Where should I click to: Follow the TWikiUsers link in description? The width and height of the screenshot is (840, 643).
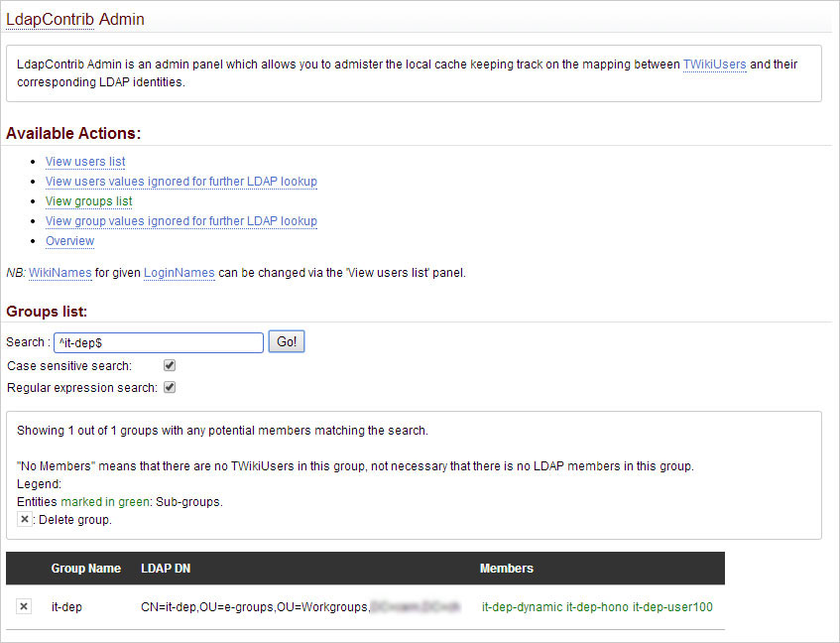click(714, 64)
